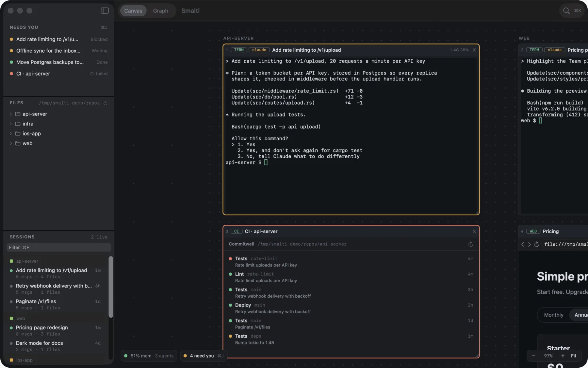The image size is (588, 368).
Task: Open the Paginate /v1/files session
Action: (56, 305)
